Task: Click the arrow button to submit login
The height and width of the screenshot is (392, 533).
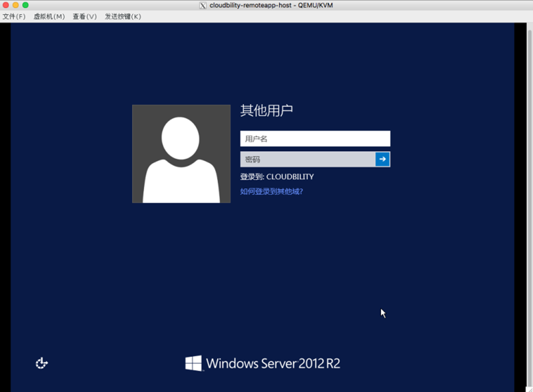Action: tap(382, 159)
